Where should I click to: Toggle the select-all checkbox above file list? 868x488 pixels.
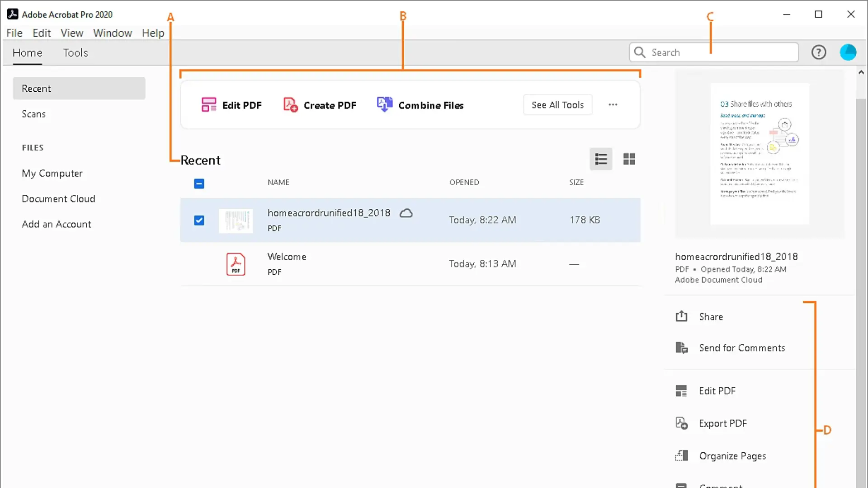pos(199,183)
